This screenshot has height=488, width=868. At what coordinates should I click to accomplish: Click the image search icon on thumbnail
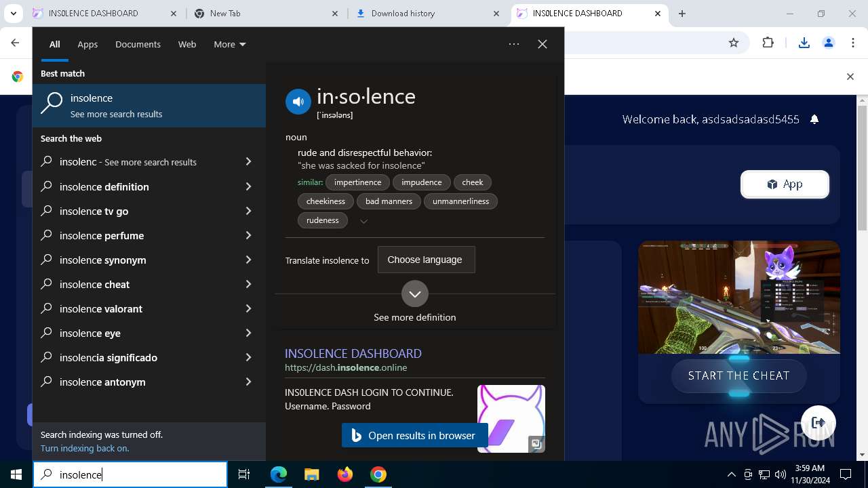point(536,444)
